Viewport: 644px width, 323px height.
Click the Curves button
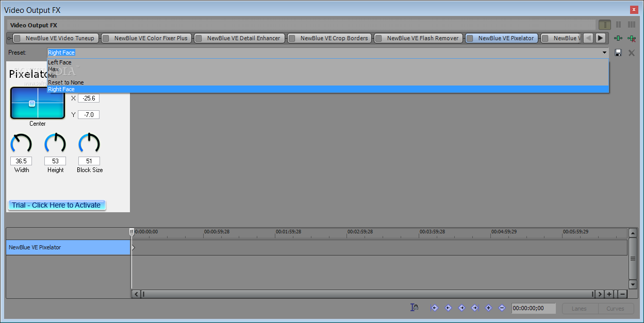point(616,309)
